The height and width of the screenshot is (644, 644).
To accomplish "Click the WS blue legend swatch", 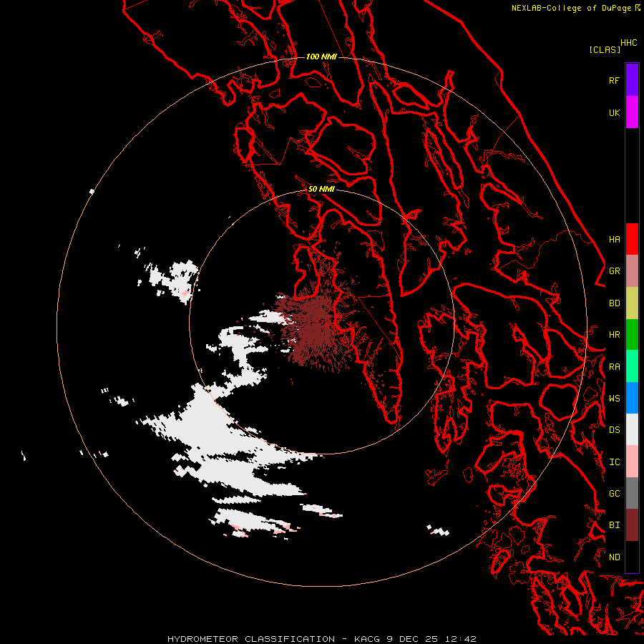I will [x=632, y=398].
